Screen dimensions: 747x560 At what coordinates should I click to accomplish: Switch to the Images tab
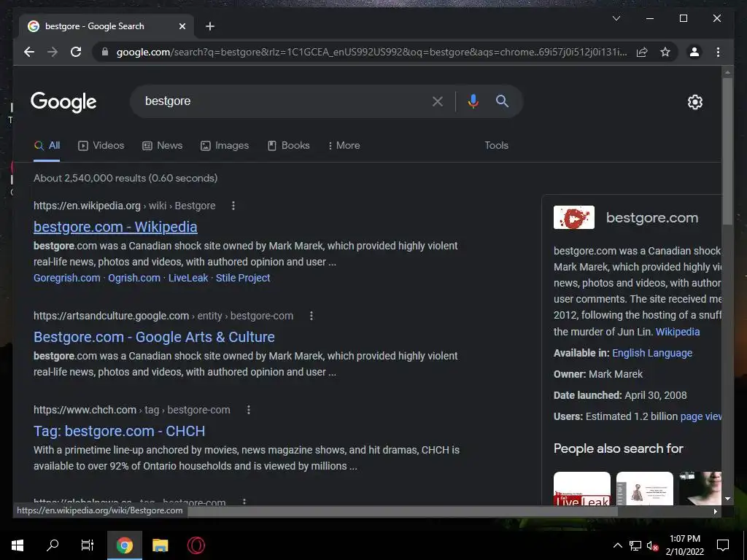click(x=225, y=146)
